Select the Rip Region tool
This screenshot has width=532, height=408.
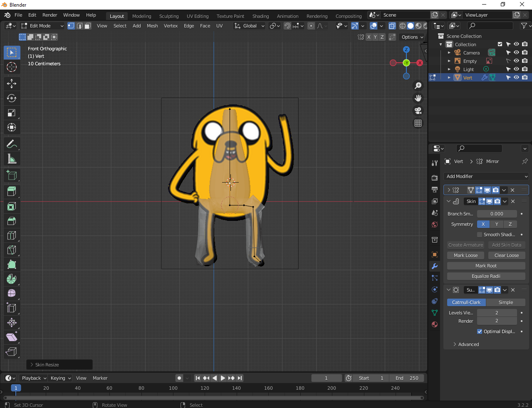tap(12, 352)
